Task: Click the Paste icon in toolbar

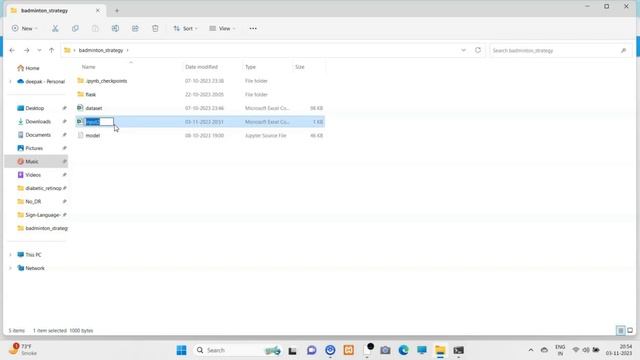Action: pyautogui.click(x=95, y=29)
